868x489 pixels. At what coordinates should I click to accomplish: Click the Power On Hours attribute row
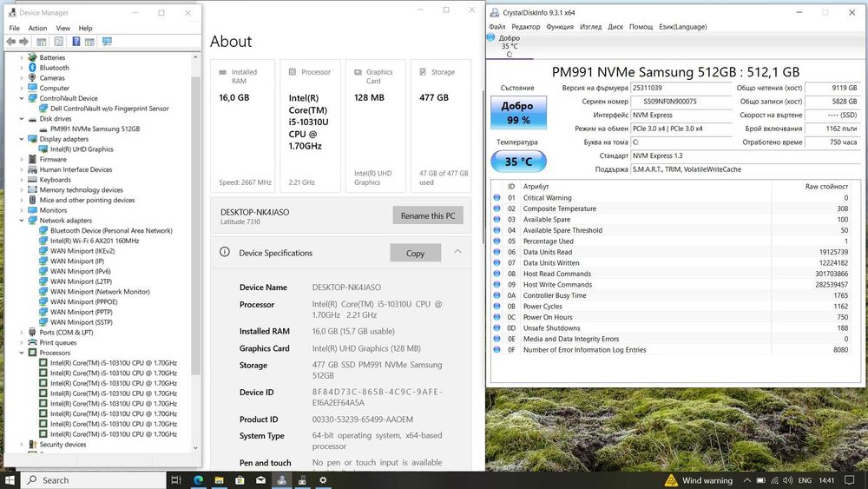(676, 317)
